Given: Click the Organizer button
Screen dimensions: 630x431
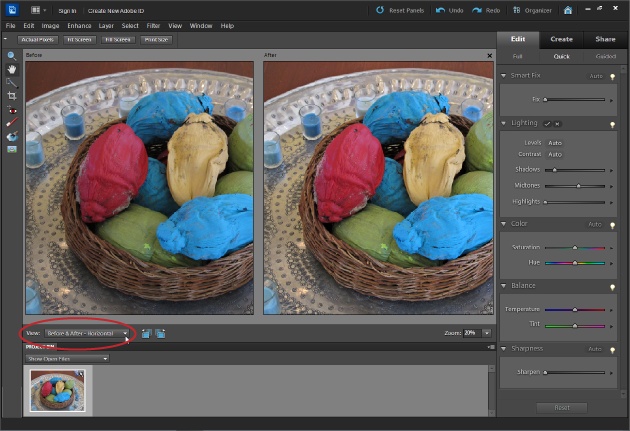Looking at the screenshot, I should click(x=533, y=10).
